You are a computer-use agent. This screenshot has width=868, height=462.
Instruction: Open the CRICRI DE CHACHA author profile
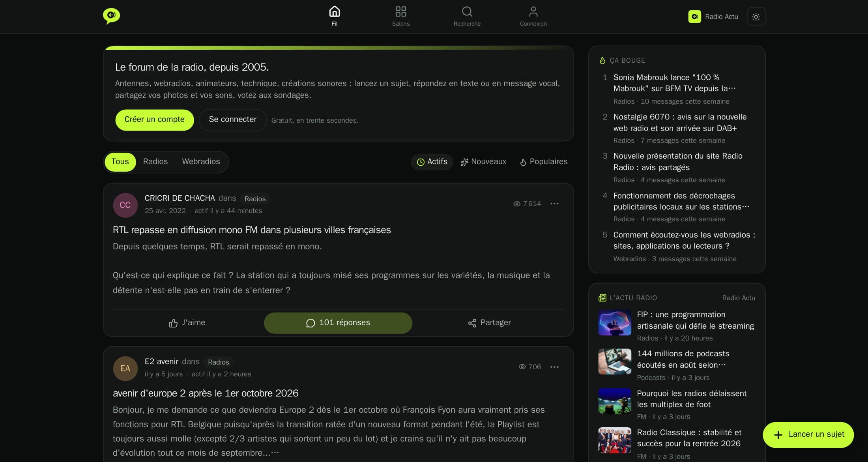[x=180, y=198]
